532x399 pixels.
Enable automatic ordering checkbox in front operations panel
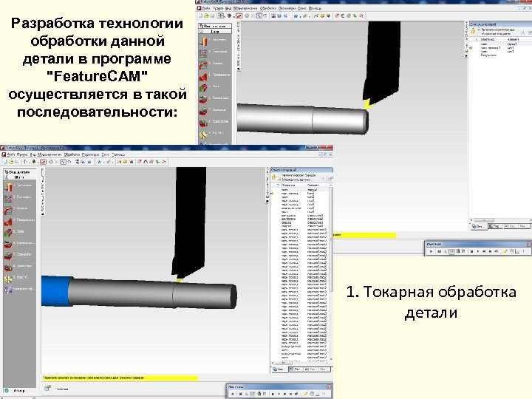(x=280, y=175)
